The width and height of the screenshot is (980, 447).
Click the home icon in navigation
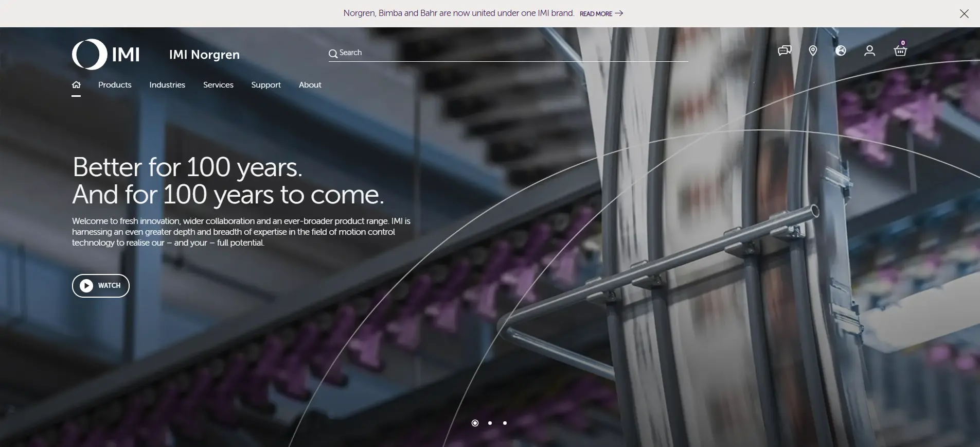(76, 85)
